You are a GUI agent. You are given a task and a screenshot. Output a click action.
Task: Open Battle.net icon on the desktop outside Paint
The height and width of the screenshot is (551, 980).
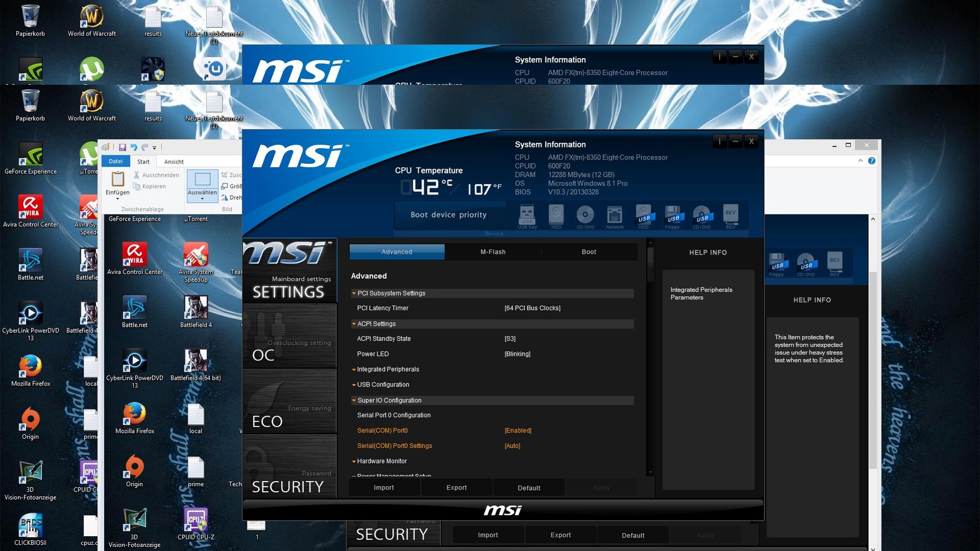[31, 264]
